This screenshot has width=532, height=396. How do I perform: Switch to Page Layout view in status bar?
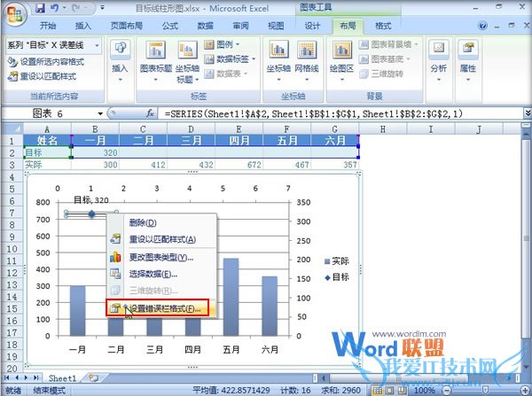(389, 391)
